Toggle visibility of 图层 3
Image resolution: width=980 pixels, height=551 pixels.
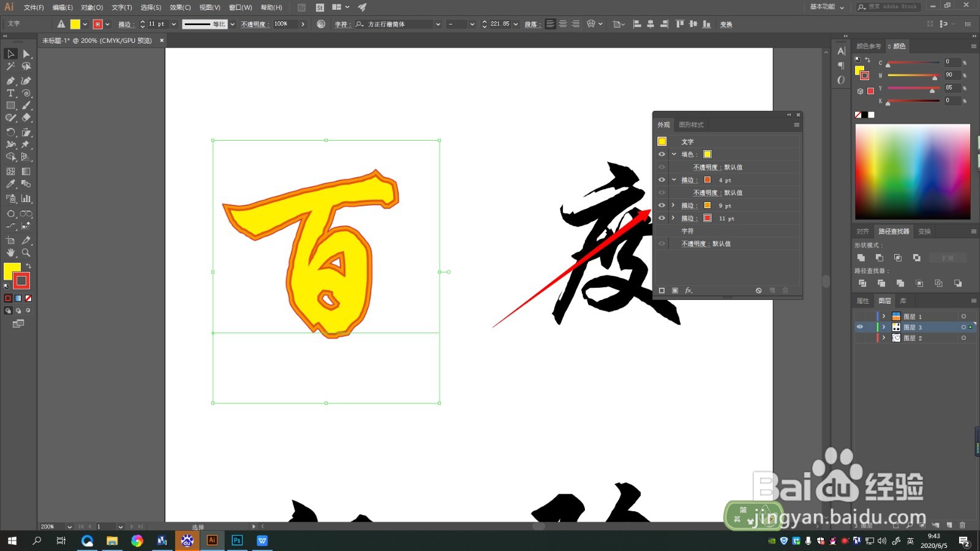(859, 327)
